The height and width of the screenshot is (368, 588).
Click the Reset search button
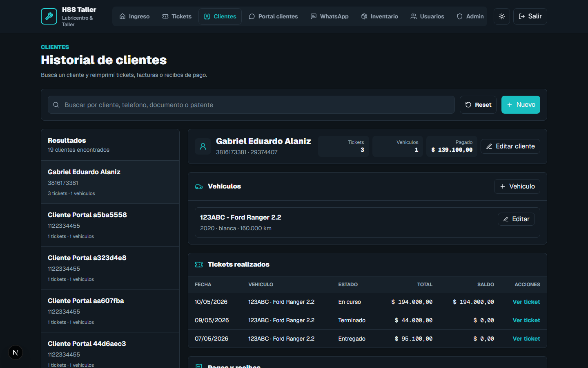478,105
